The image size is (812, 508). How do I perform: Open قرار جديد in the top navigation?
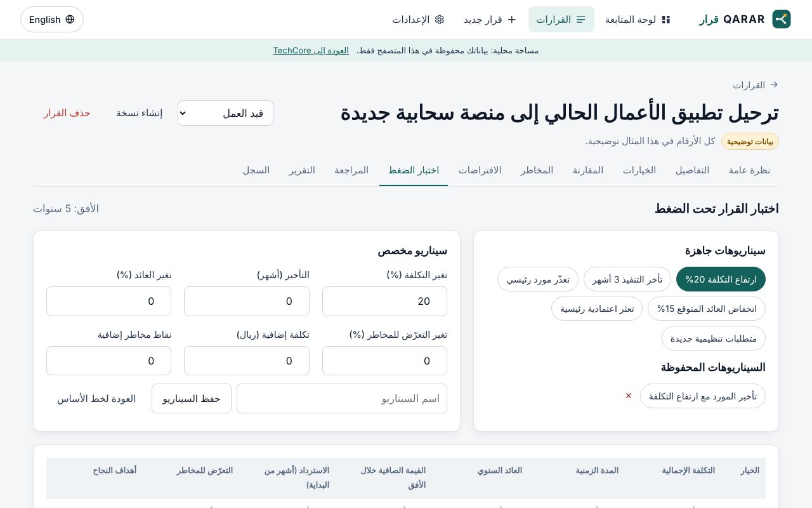(x=490, y=19)
